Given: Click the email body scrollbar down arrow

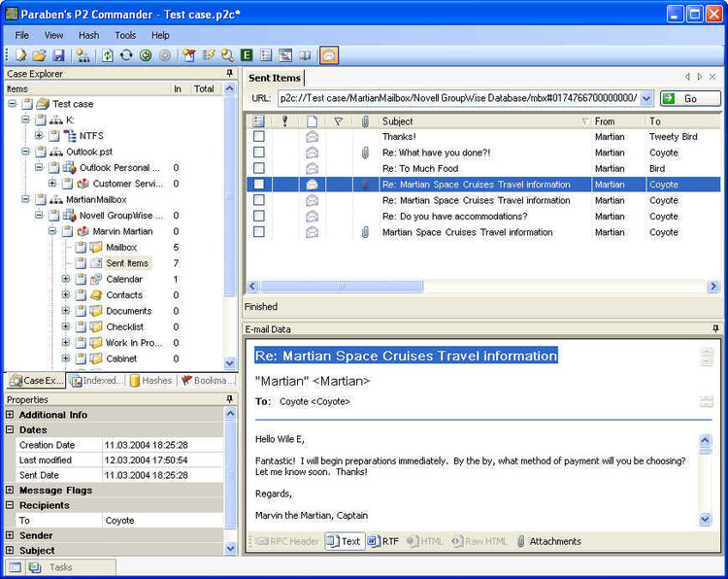Looking at the screenshot, I should [x=705, y=519].
